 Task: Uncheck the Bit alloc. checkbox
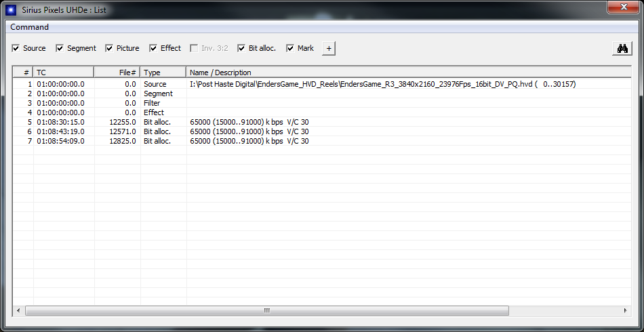(241, 48)
